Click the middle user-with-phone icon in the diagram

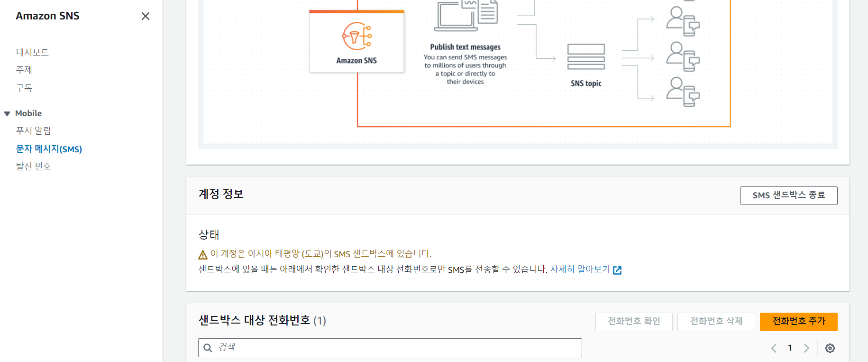coord(683,57)
